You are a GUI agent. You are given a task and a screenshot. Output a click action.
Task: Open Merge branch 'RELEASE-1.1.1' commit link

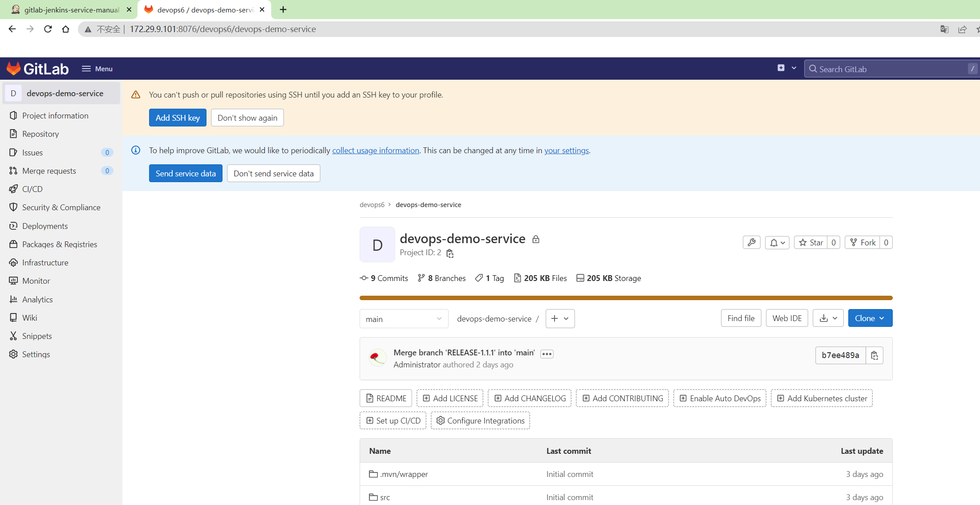pos(464,352)
